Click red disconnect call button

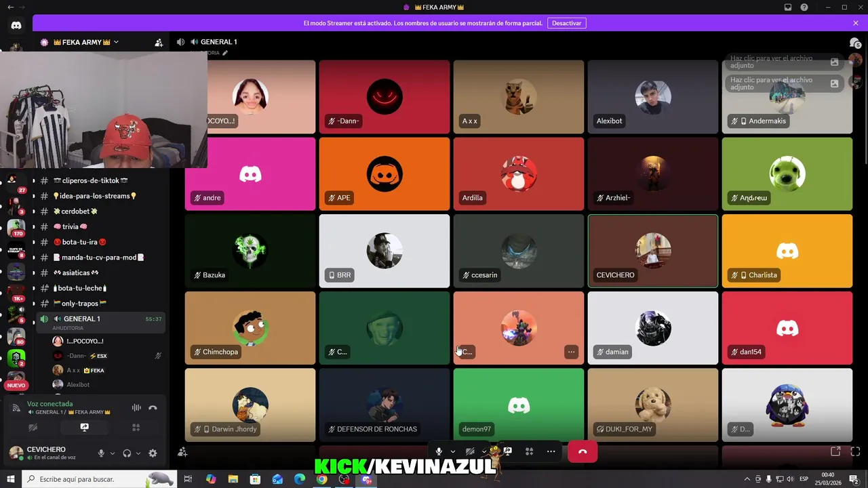click(x=582, y=451)
